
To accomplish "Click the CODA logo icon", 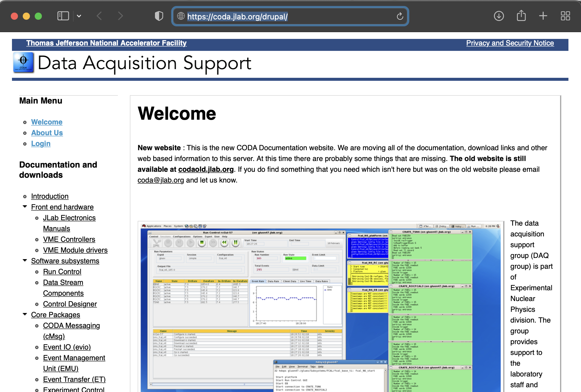I will [23, 63].
